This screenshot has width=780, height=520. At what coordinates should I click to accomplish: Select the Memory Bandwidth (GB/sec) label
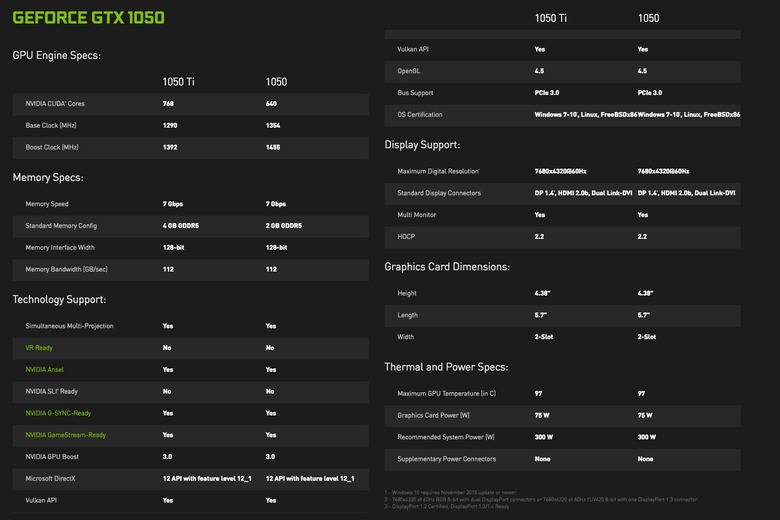pos(67,269)
